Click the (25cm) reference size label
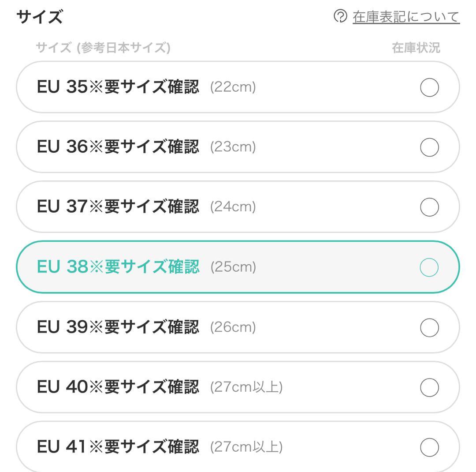476x472 pixels. (233, 267)
